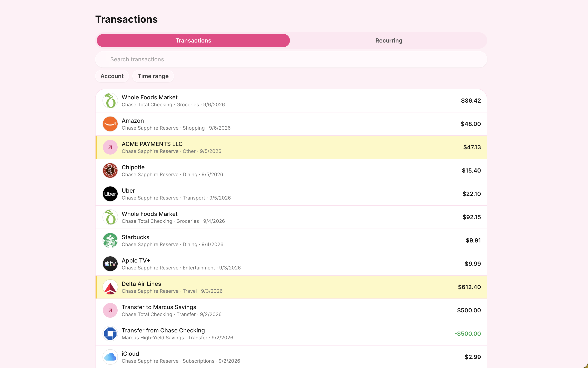Click the $22.10 amount
The image size is (588, 368).
click(x=472, y=194)
